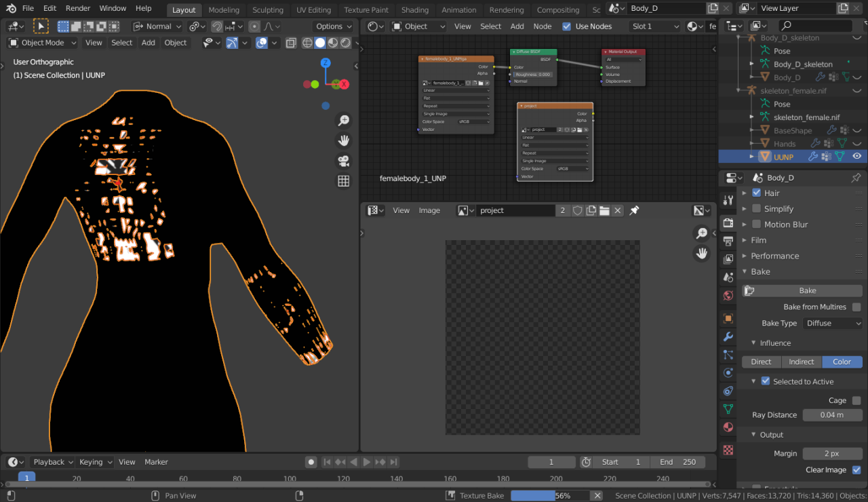Select the Tool tab in Properties editor
The image size is (868, 502).
[x=728, y=200]
